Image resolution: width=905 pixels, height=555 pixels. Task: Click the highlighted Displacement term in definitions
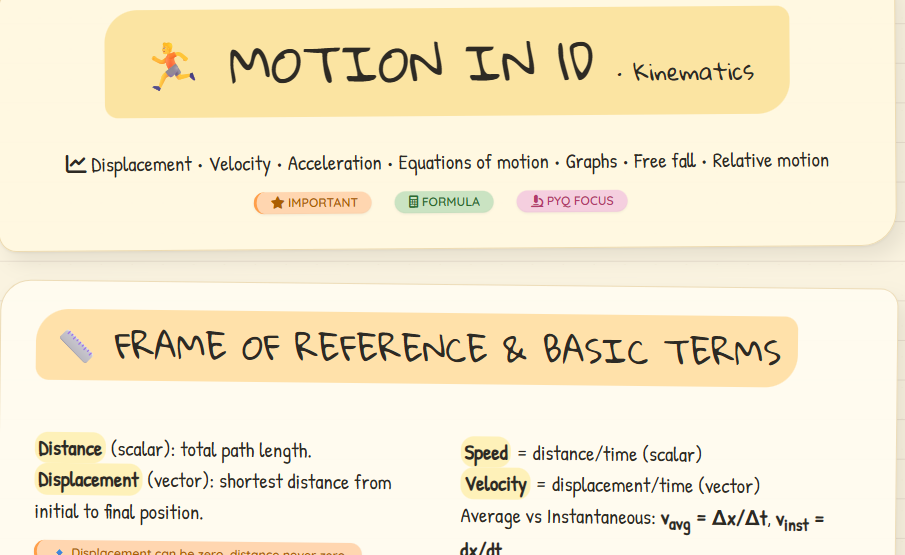pos(88,479)
